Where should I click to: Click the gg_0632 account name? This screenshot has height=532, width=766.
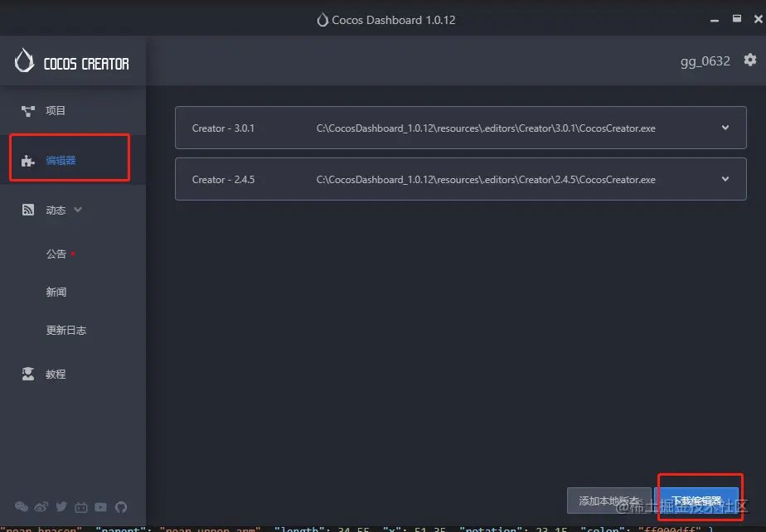705,61
